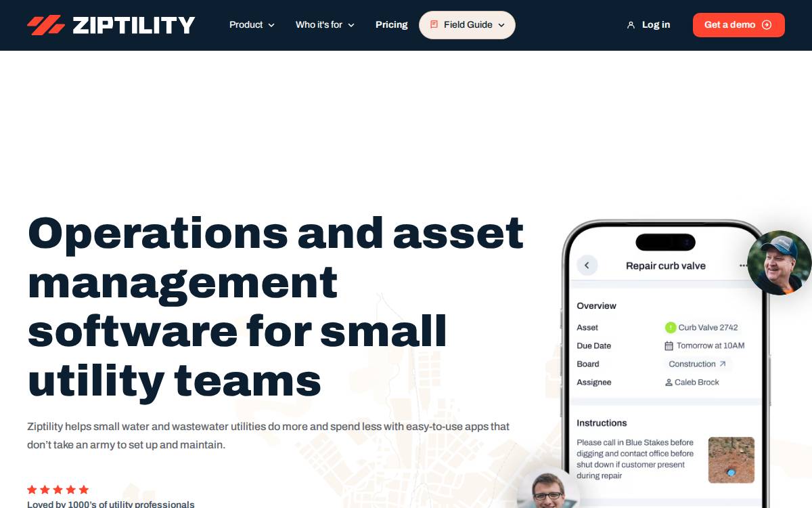The width and height of the screenshot is (812, 508).
Task: Click the Asset label in Overview
Action: click(587, 327)
